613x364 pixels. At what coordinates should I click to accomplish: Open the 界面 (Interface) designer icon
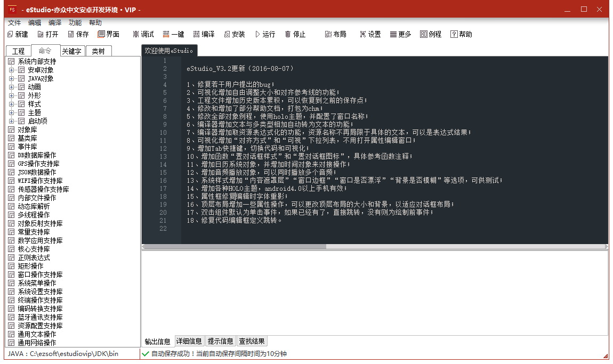[x=101, y=35]
